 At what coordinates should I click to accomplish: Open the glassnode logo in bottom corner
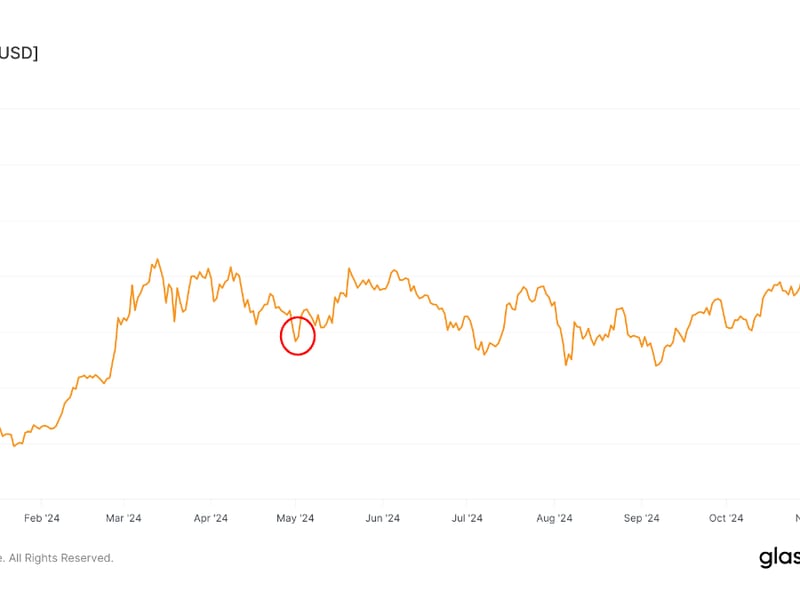click(779, 557)
